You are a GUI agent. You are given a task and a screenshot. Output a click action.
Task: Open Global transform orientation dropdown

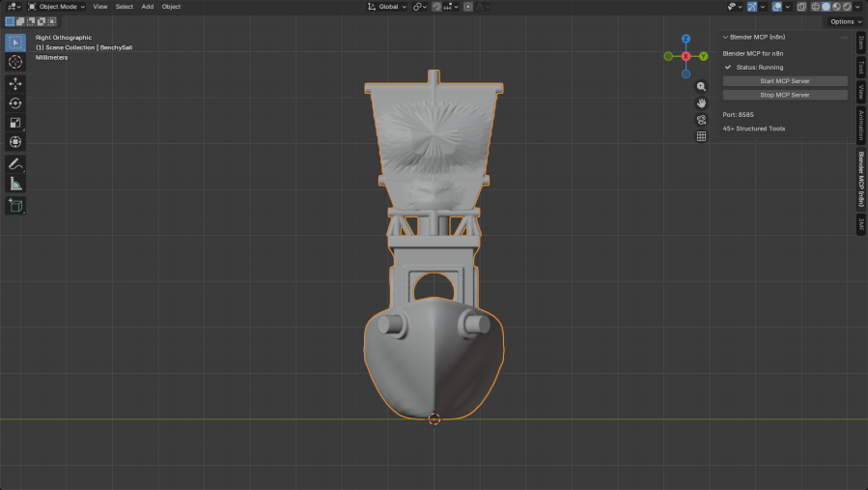(x=387, y=7)
